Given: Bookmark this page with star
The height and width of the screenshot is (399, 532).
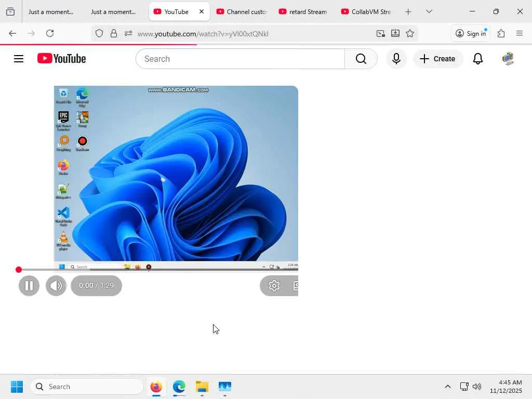Looking at the screenshot, I should [x=410, y=33].
